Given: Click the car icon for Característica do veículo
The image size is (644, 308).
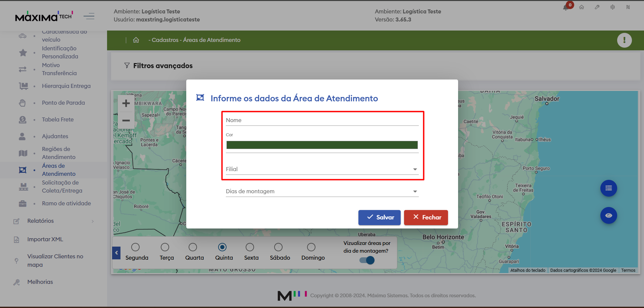Looking at the screenshot, I should [x=22, y=36].
